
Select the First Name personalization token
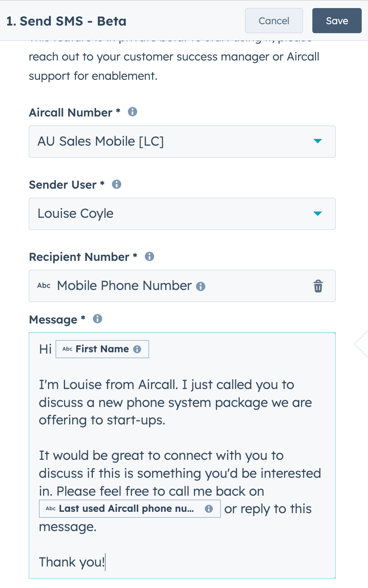coord(102,349)
